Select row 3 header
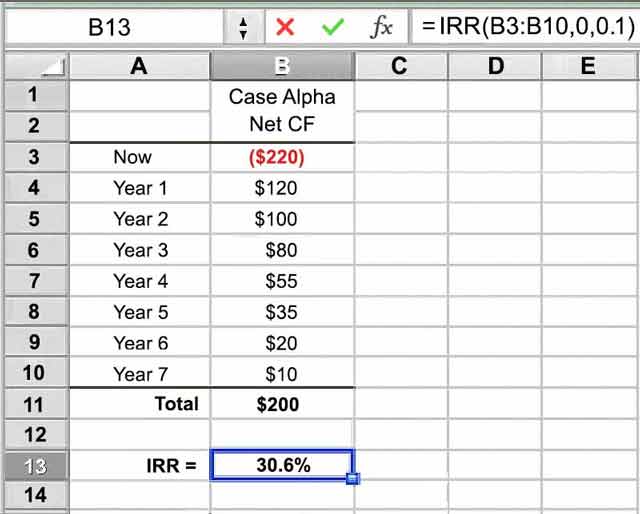Image resolution: width=640 pixels, height=514 pixels. click(34, 157)
